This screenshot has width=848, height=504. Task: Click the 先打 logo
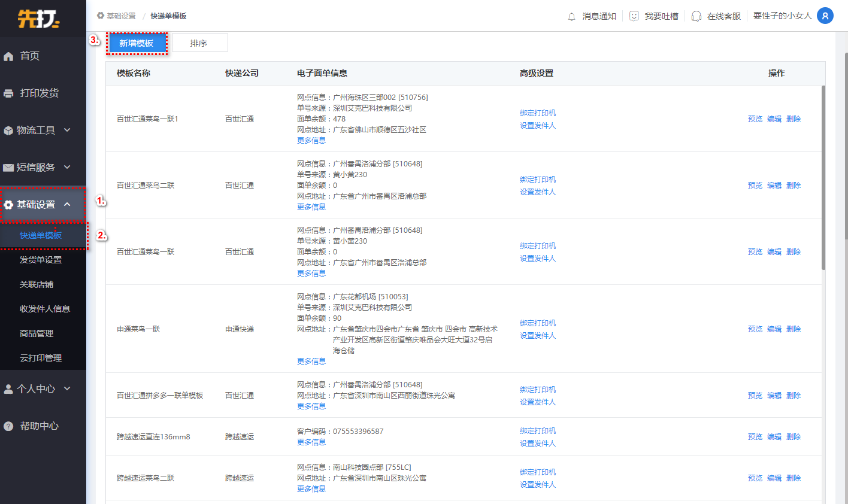[39, 19]
